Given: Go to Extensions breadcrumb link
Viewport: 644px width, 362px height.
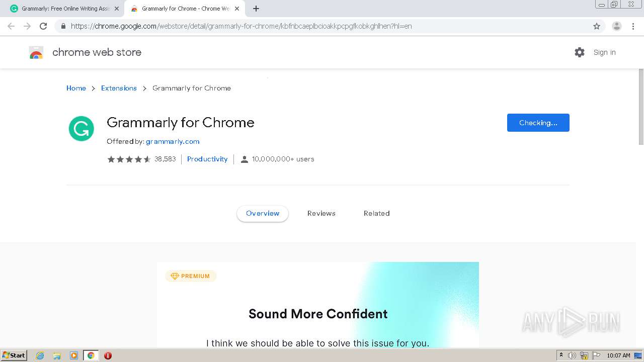Looking at the screenshot, I should (119, 88).
